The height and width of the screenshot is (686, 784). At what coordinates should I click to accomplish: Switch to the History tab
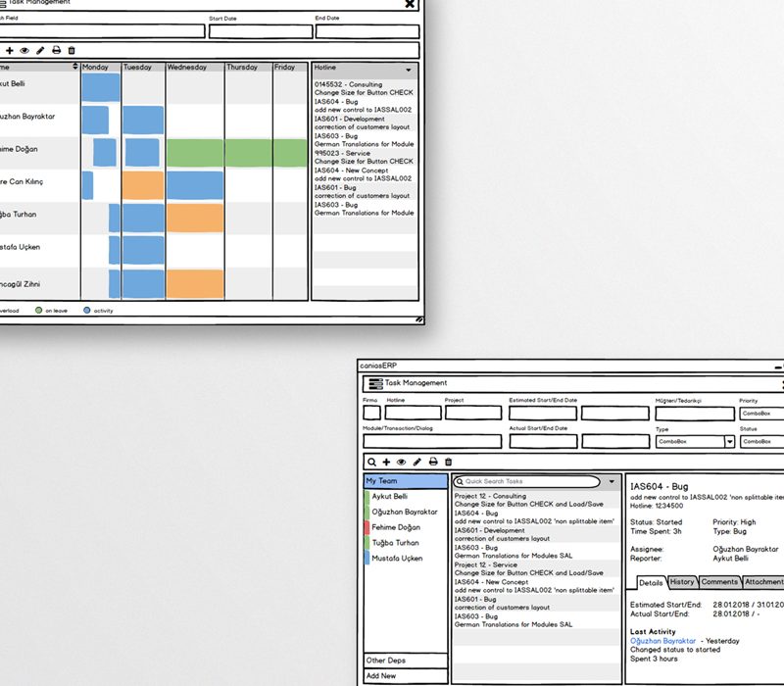pyautogui.click(x=682, y=582)
